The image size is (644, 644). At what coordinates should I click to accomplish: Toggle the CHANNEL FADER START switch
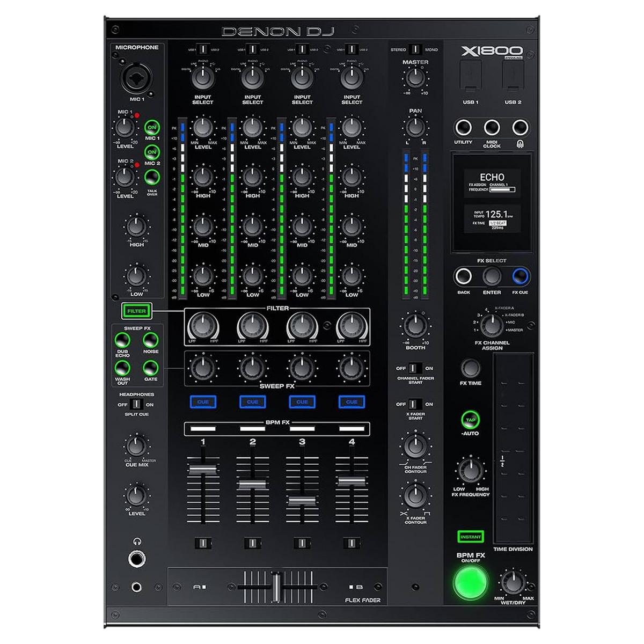(415, 369)
